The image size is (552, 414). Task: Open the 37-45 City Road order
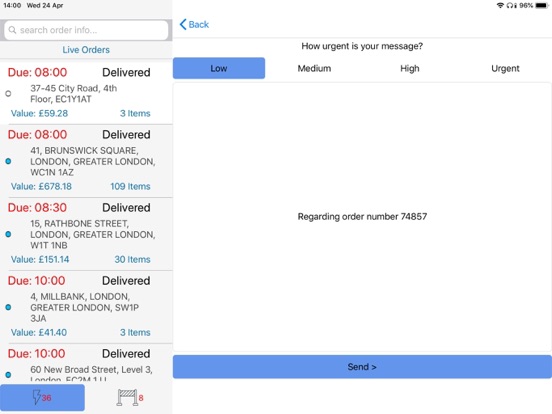pyautogui.click(x=86, y=93)
